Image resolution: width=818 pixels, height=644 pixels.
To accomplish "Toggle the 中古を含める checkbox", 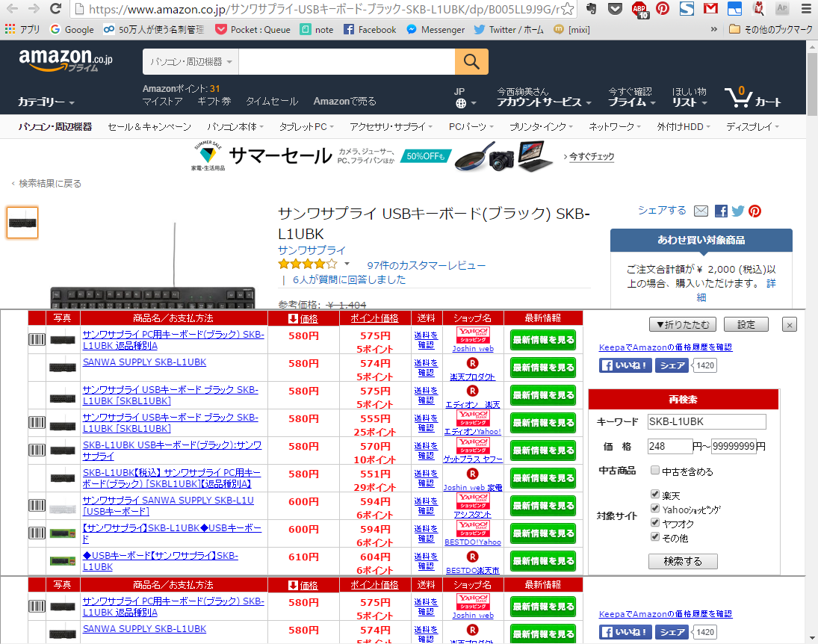I will 655,471.
